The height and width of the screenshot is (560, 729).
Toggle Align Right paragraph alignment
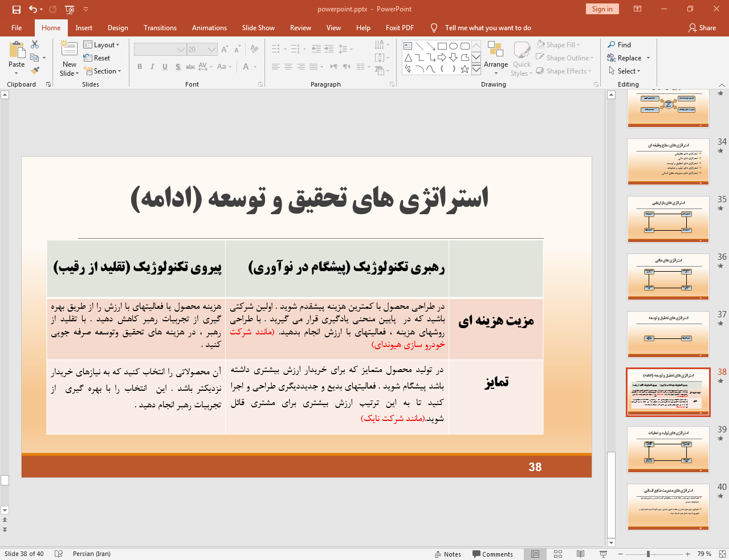point(301,67)
